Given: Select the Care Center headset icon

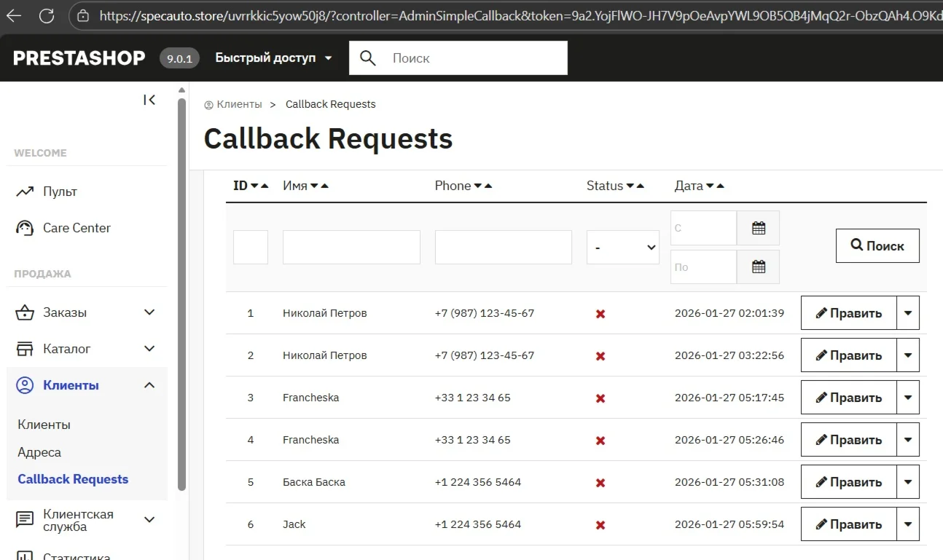Looking at the screenshot, I should click(26, 227).
